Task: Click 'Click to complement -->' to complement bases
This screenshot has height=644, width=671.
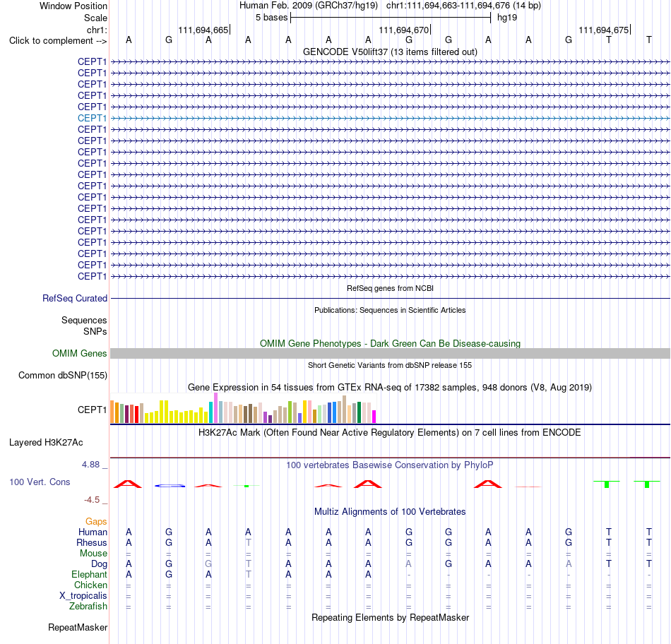Action: point(58,41)
